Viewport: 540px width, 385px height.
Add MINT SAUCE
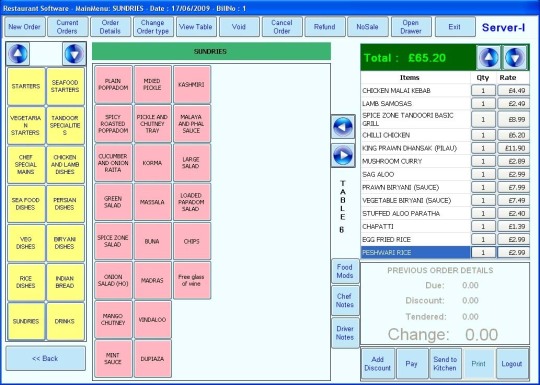[x=113, y=359]
